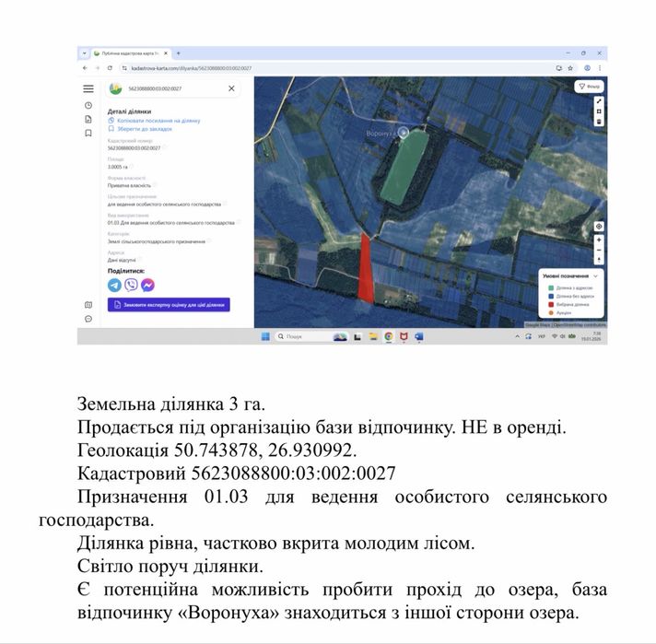The image size is (656, 644).
Task: Click the browser address bar URL
Action: 192,68
